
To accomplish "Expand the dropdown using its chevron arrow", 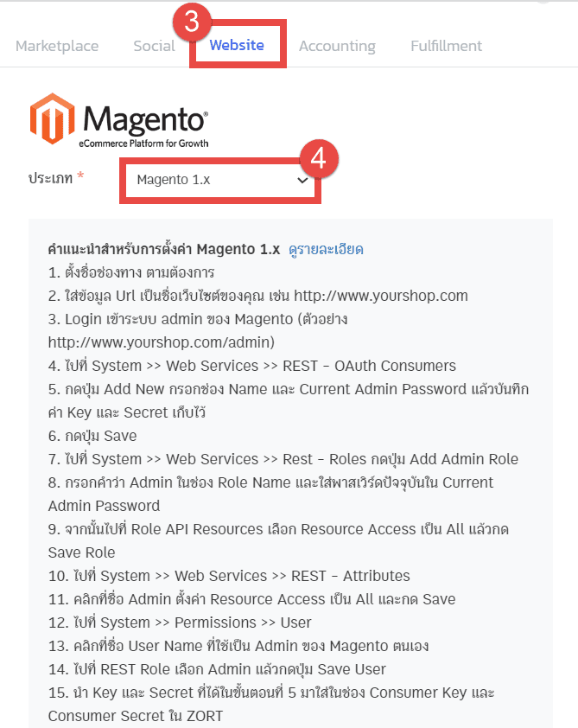I will 302,180.
